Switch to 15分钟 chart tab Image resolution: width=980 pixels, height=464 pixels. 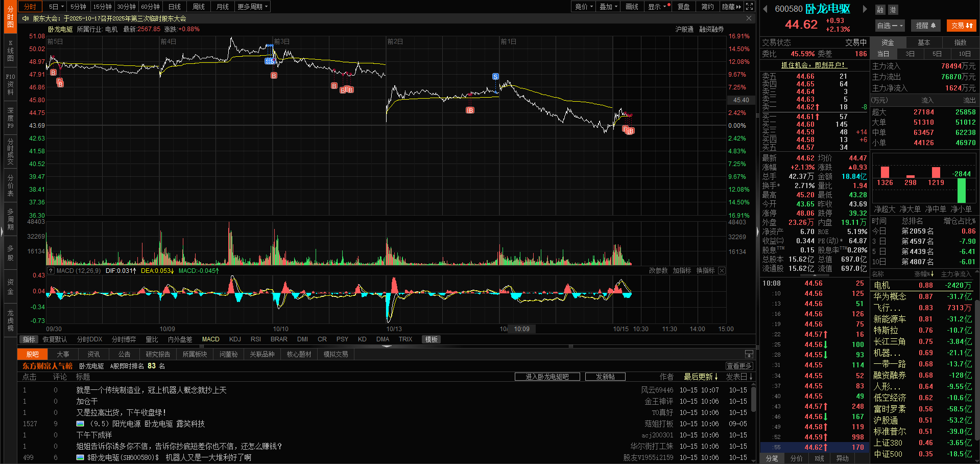pyautogui.click(x=102, y=7)
